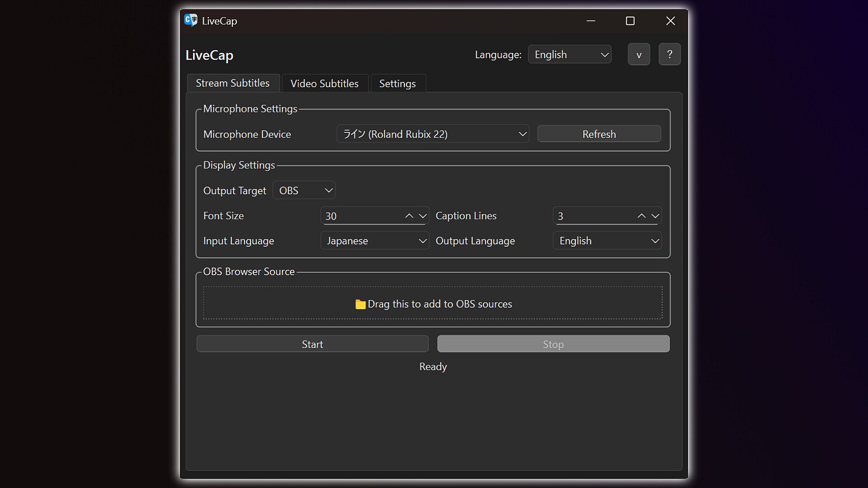Increase Font Size with up arrow
The image size is (868, 488).
point(409,216)
